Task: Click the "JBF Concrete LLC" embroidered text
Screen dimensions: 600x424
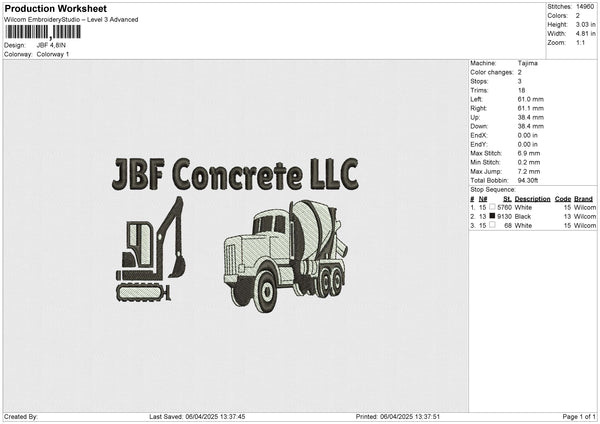Action: pos(235,175)
